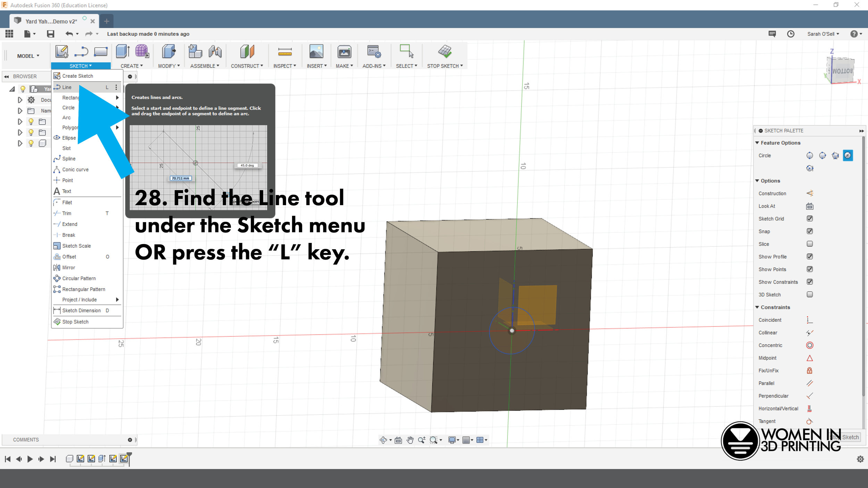868x488 pixels.
Task: Choose Create Sketch from Sketch menu
Action: (87, 76)
